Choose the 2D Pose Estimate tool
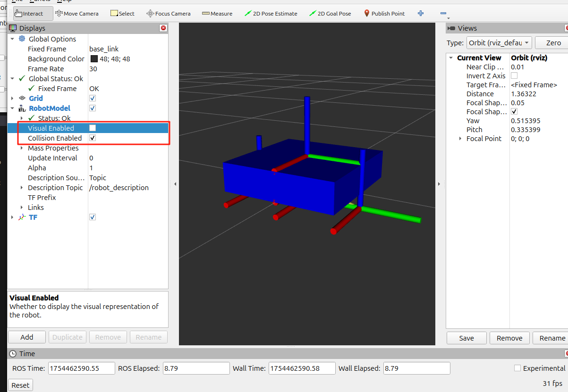Screen dimensions: 568x392 click(271, 14)
